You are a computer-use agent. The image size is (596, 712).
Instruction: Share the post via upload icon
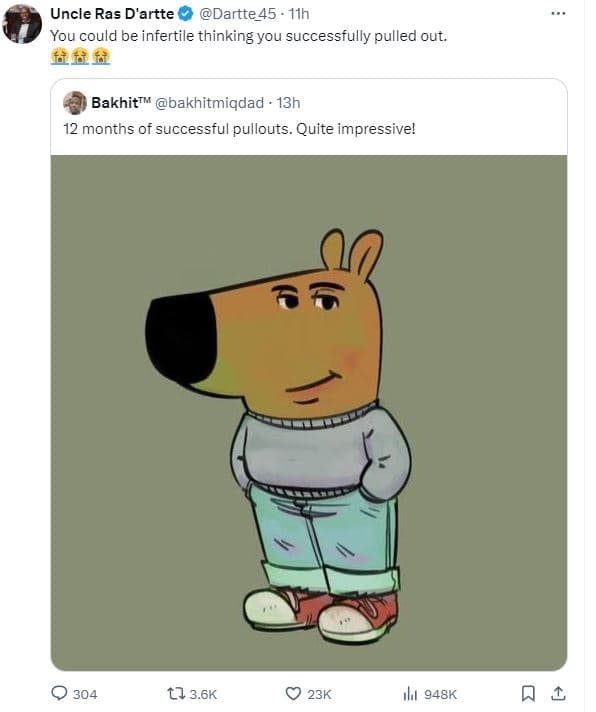558,693
